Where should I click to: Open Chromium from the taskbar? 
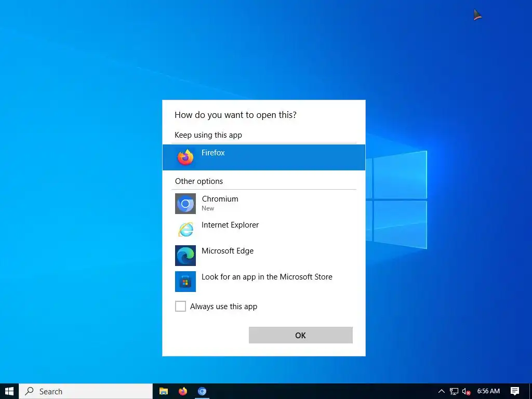(202, 391)
